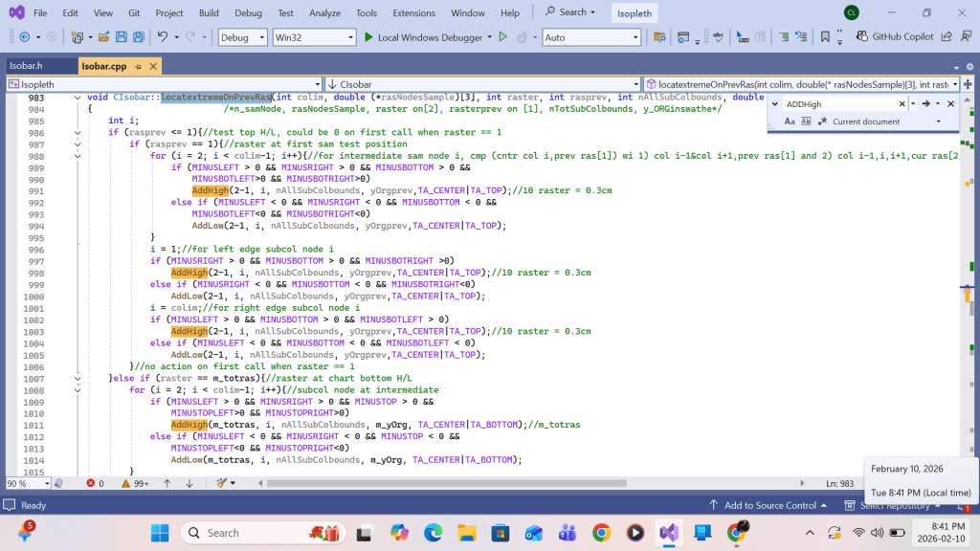This screenshot has height=551, width=980.
Task: Toggle Match case in find panel
Action: pyautogui.click(x=790, y=121)
